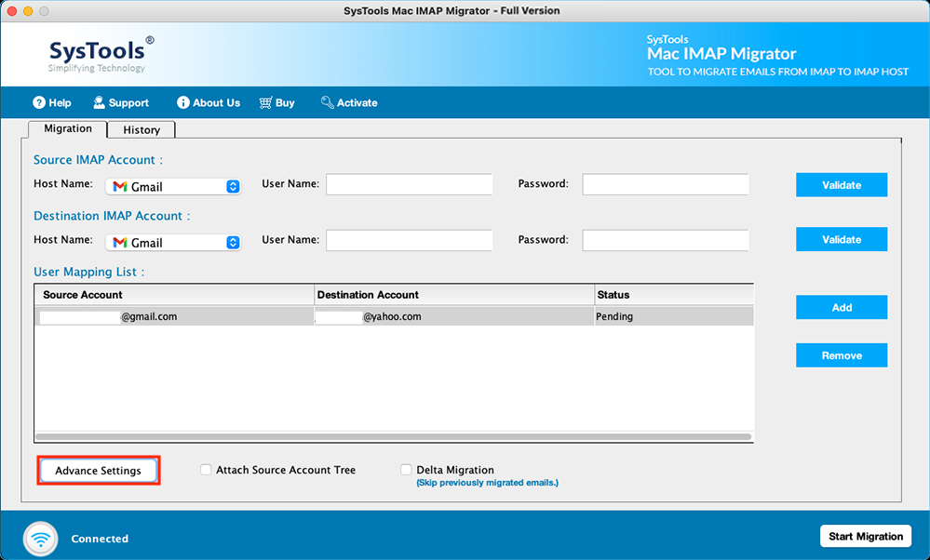Click the red close window button
Image resolution: width=930 pixels, height=560 pixels.
pos(12,11)
